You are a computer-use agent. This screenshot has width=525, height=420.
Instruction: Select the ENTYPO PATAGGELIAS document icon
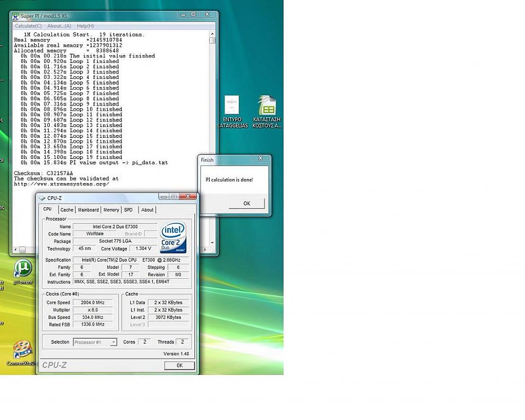[x=232, y=106]
